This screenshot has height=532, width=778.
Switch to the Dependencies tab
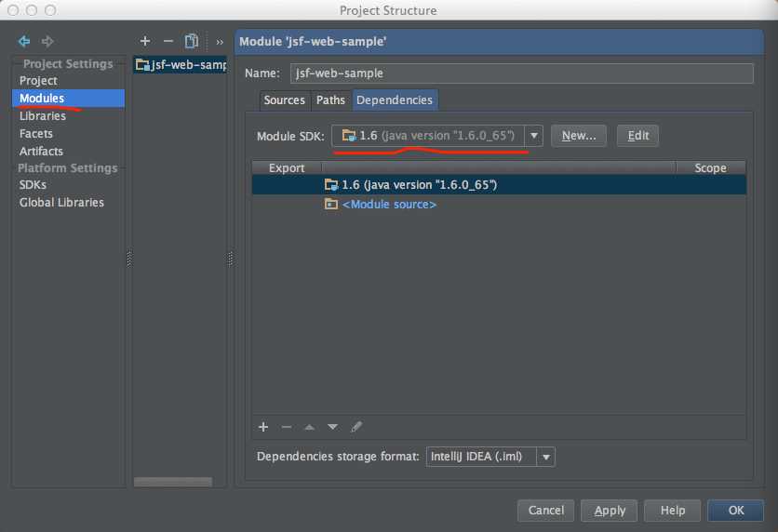click(395, 100)
